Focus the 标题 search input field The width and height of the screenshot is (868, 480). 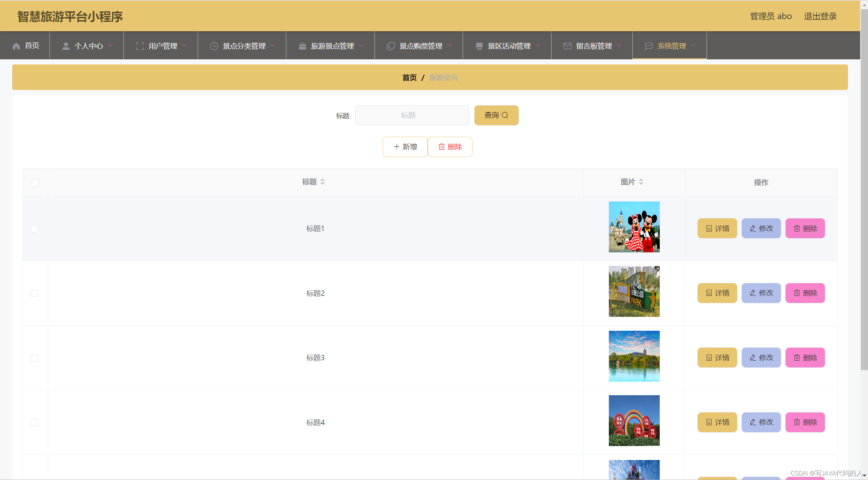412,115
